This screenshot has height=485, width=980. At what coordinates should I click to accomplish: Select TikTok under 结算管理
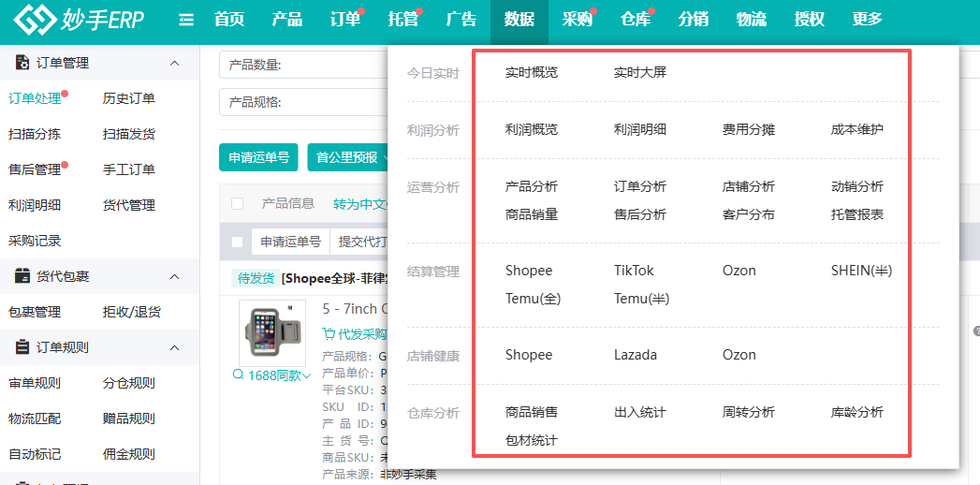634,272
